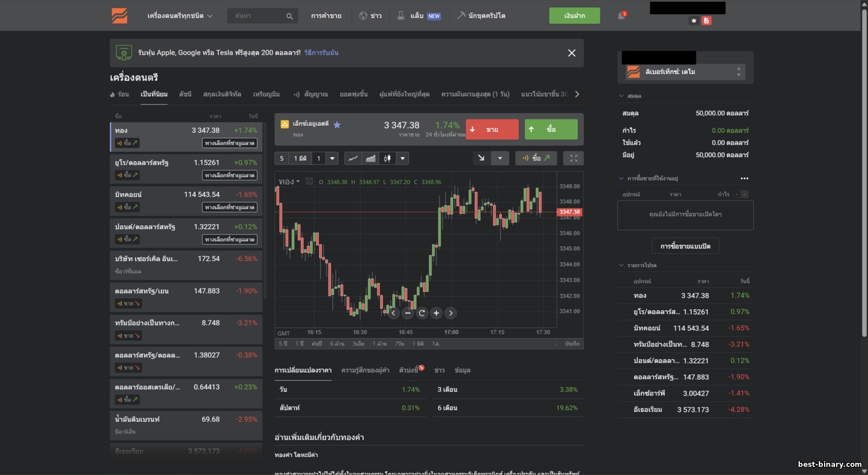Expand the chart to fullscreen
The height and width of the screenshot is (475, 868).
coord(573,158)
